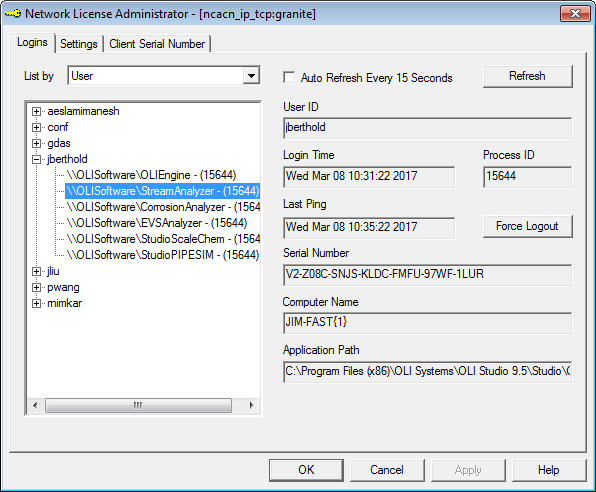Select the StudioScaleChem license entry

point(163,239)
